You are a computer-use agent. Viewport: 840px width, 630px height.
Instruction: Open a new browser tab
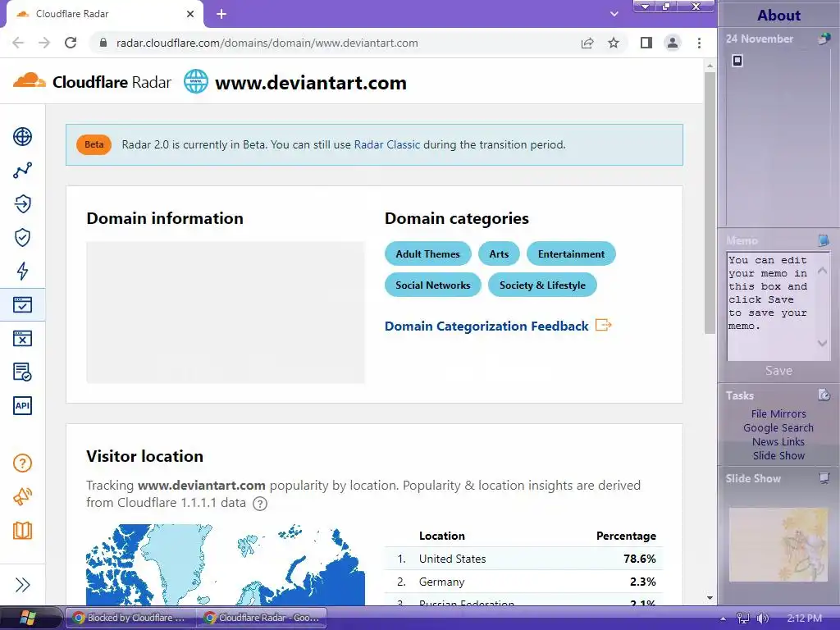pos(221,14)
